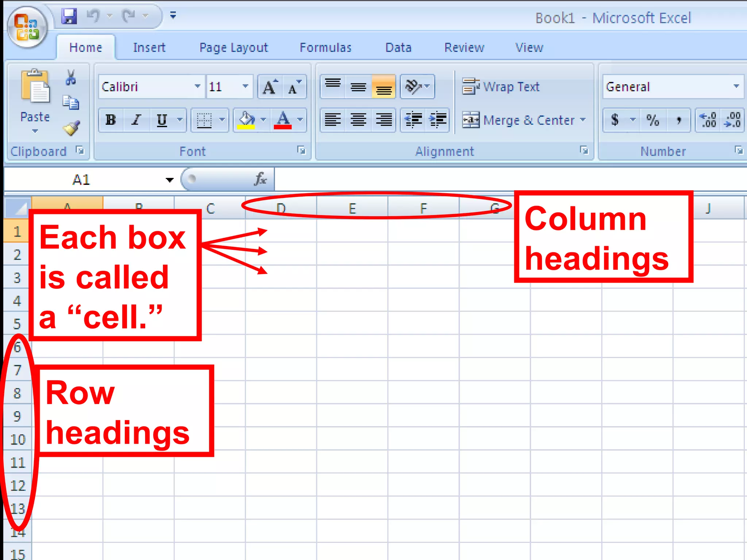Click Wrap Text button
The width and height of the screenshot is (747, 560).
[501, 87]
